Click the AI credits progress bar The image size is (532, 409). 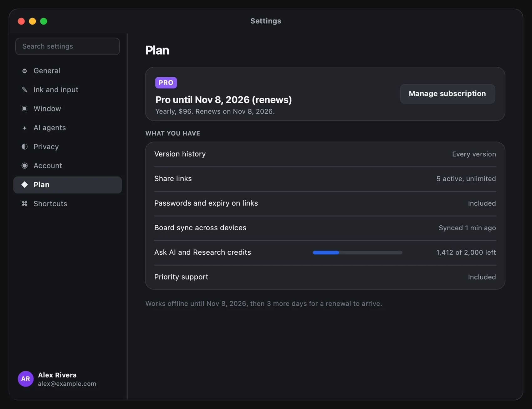click(x=357, y=253)
